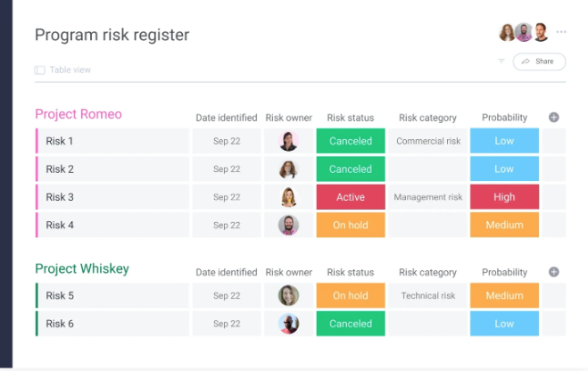Open Risk 2 owner avatar
Screen dimensions: 588x371
(288, 169)
